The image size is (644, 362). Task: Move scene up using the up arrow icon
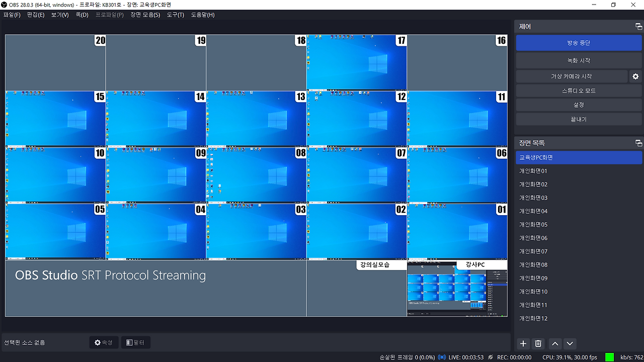point(554,343)
